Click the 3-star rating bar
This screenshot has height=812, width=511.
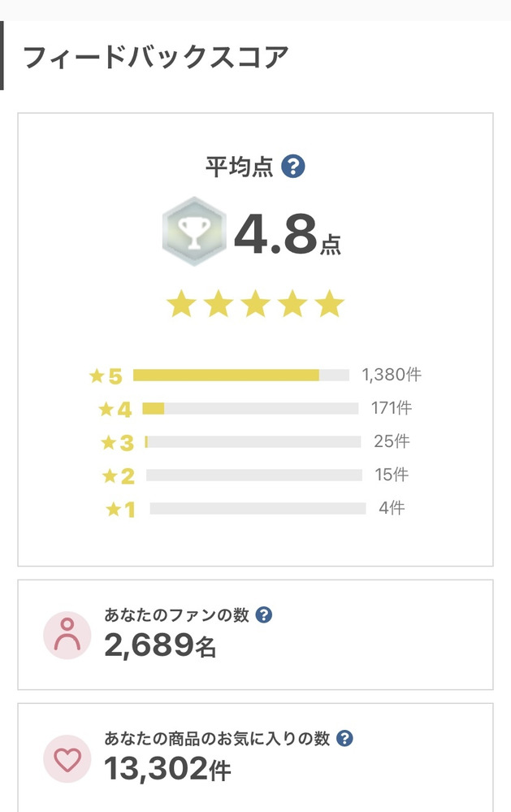253,442
